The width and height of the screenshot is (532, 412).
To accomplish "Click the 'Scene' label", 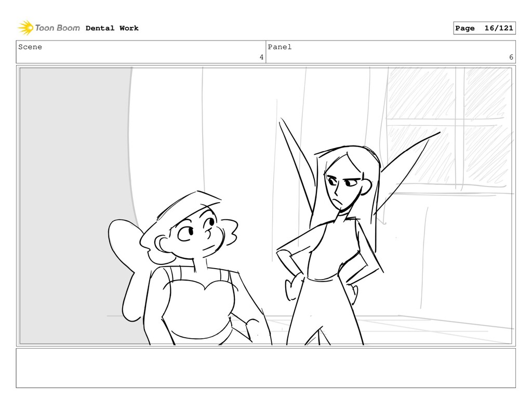I will 30,47.
